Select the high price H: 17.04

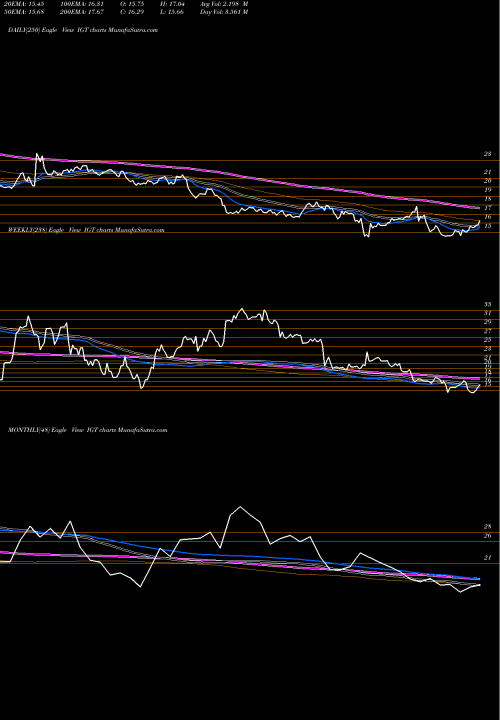[x=173, y=4]
